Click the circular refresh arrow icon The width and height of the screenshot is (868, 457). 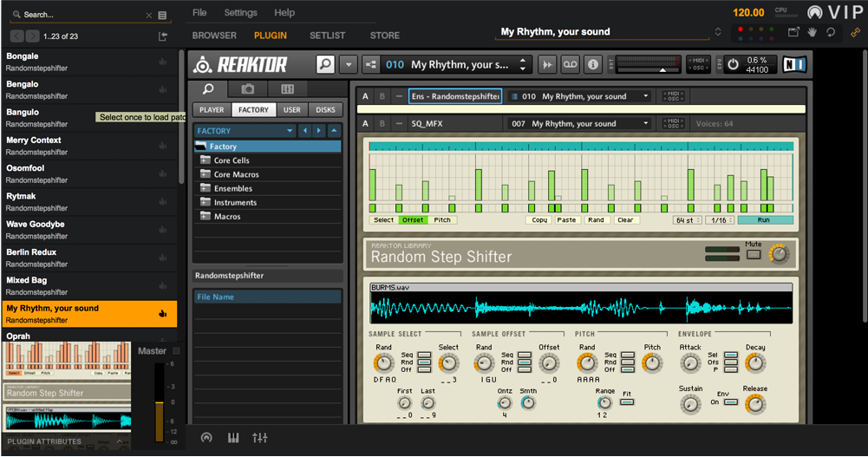click(831, 32)
